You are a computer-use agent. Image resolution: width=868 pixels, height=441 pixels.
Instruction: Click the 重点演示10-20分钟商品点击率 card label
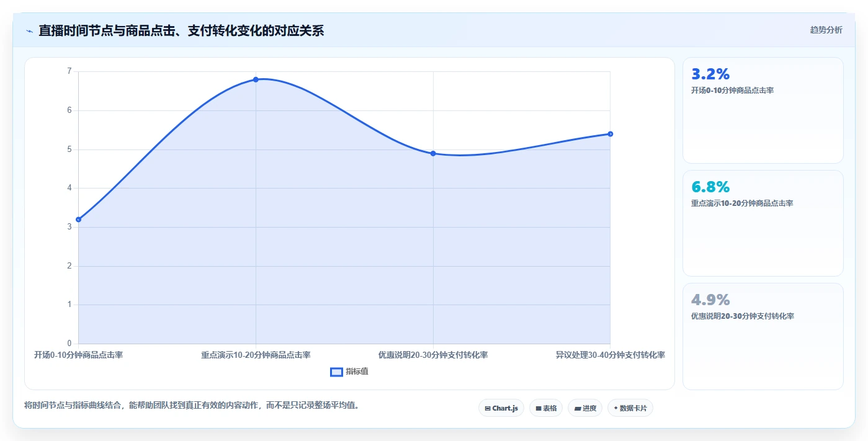point(742,203)
